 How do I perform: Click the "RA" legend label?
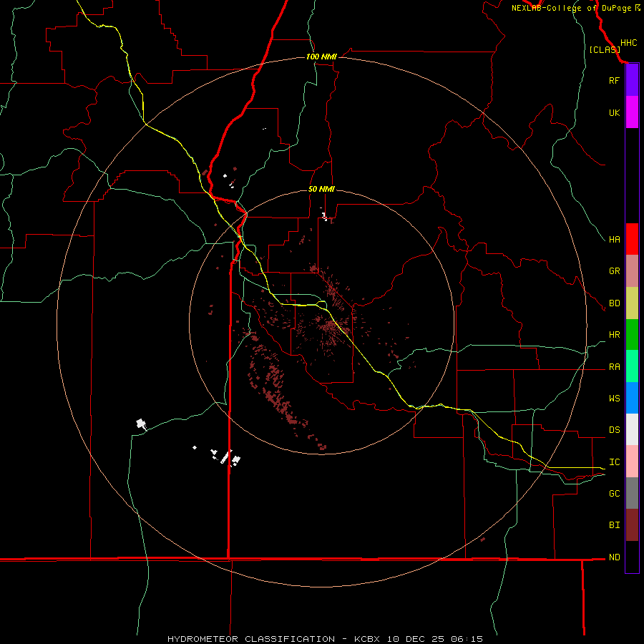pyautogui.click(x=614, y=367)
